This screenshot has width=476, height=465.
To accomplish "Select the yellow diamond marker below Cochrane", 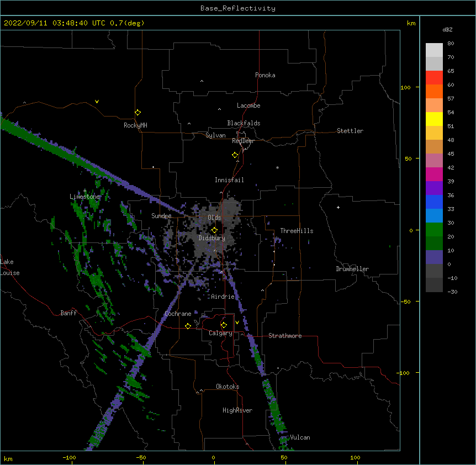I will (x=188, y=326).
